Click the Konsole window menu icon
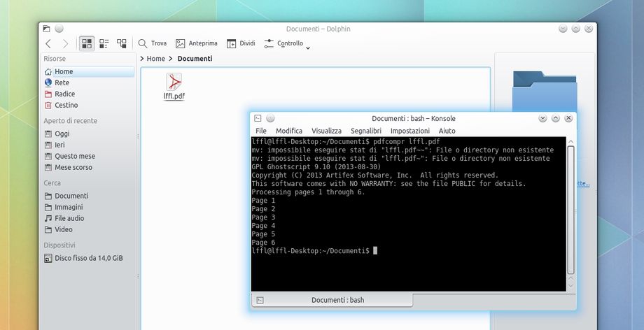 [x=258, y=118]
